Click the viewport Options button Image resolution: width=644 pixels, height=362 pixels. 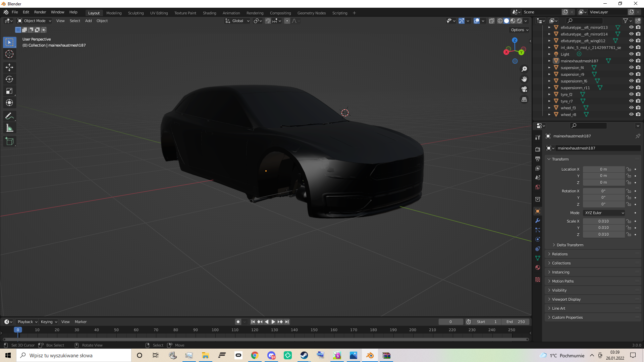(519, 30)
